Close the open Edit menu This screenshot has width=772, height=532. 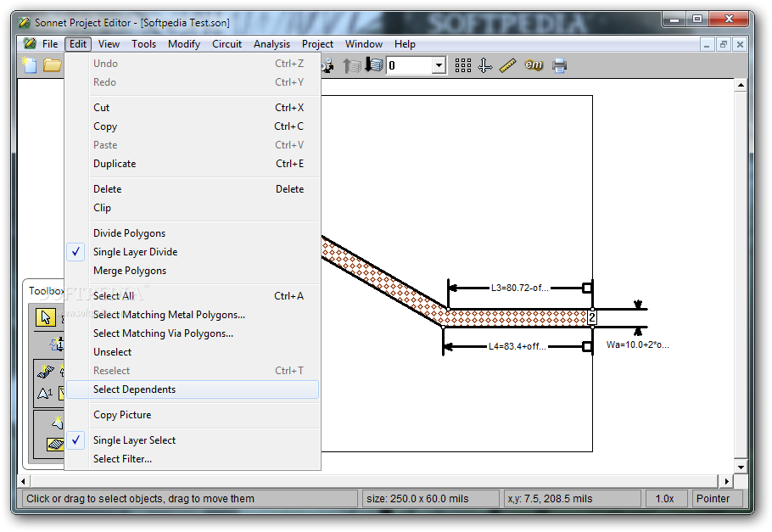pos(78,44)
